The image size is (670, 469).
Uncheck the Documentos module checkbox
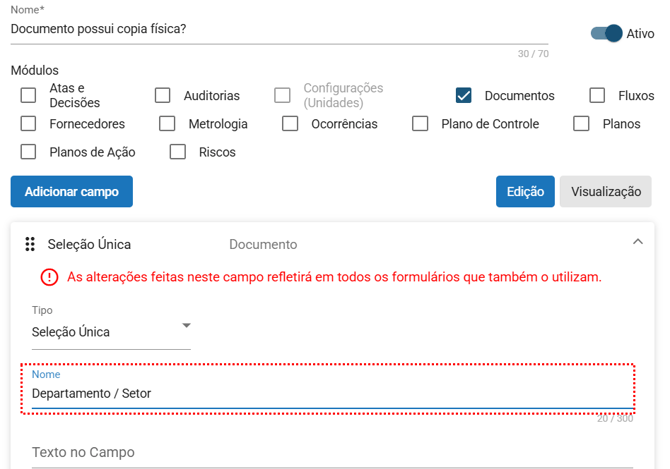[463, 96]
